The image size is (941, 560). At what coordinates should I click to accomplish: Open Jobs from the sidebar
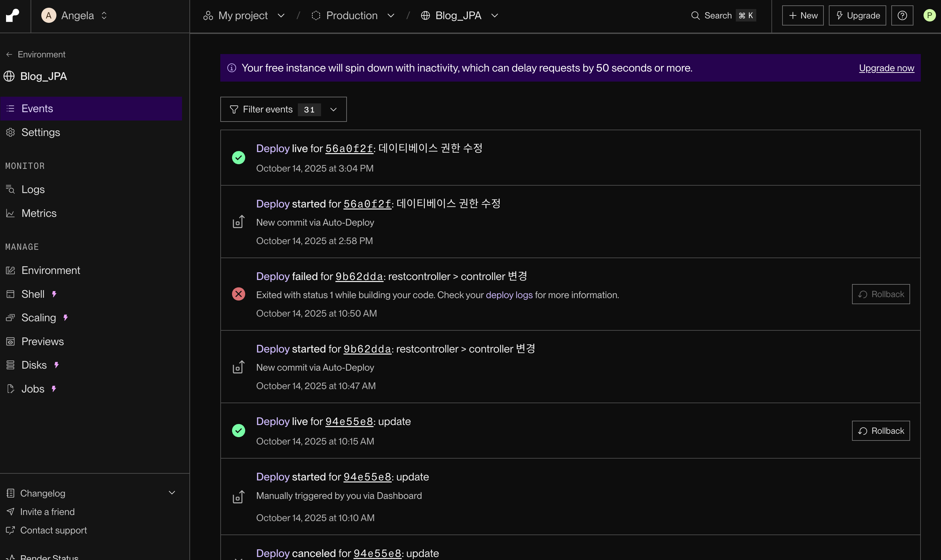point(33,389)
